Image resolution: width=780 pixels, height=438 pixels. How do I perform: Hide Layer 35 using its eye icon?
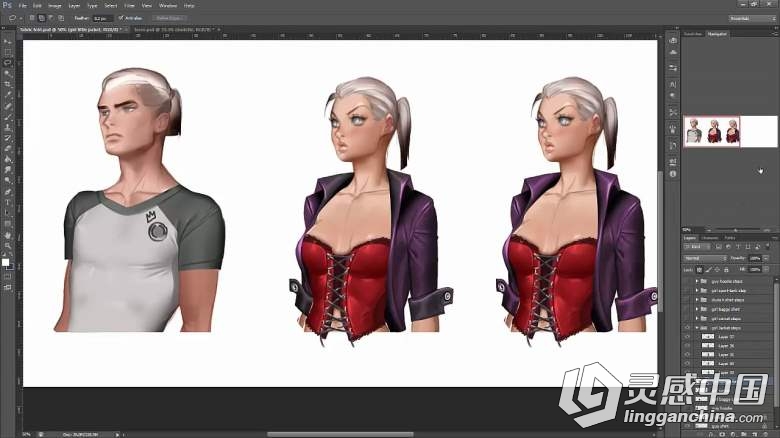point(687,355)
